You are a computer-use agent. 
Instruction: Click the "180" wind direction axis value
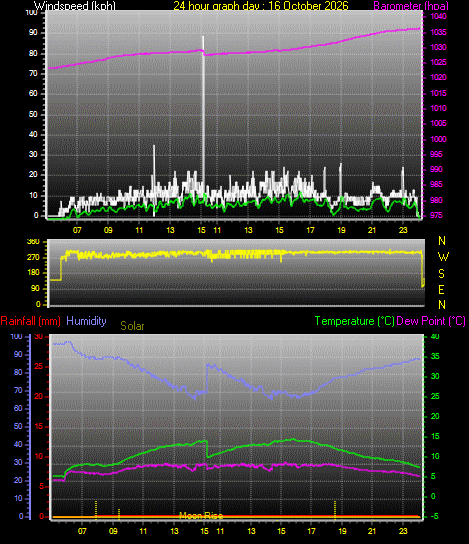(x=33, y=273)
